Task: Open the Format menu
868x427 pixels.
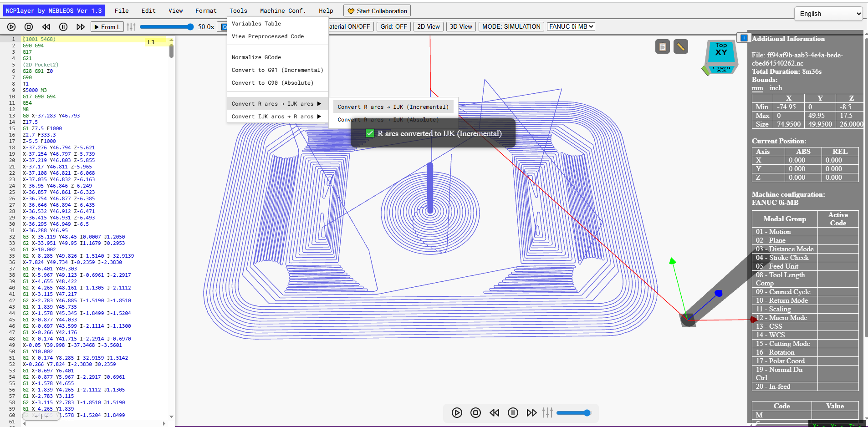Action: [206, 10]
